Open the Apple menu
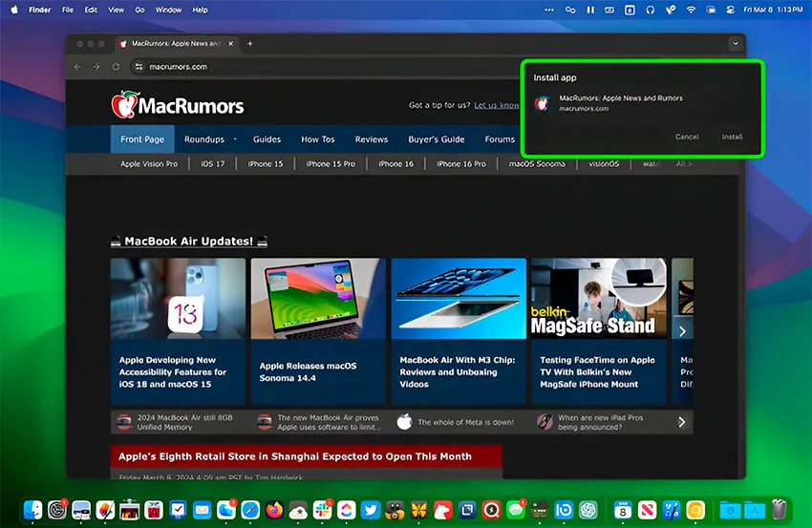 tap(14, 10)
